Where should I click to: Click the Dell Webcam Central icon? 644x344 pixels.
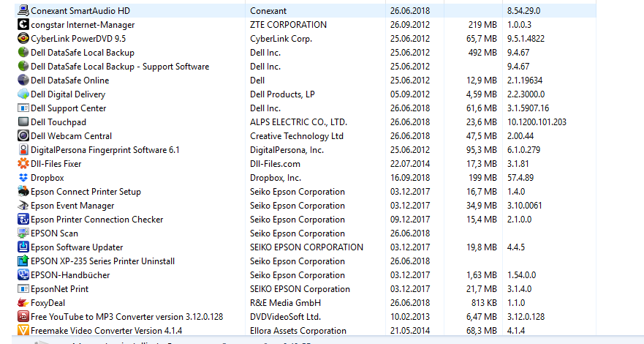click(x=23, y=135)
